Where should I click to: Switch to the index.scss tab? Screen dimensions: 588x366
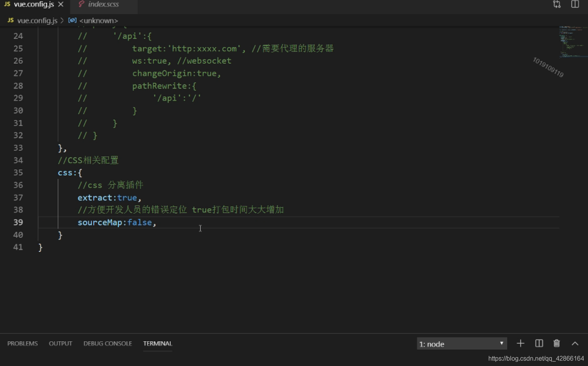[x=103, y=4]
